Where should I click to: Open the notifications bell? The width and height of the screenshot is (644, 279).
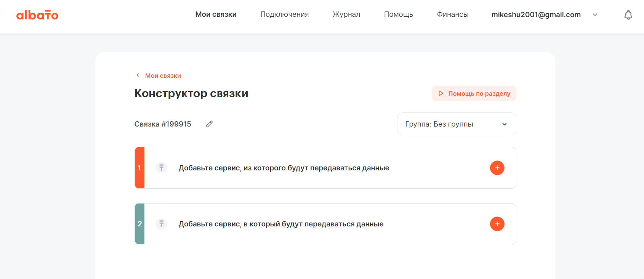(x=628, y=15)
